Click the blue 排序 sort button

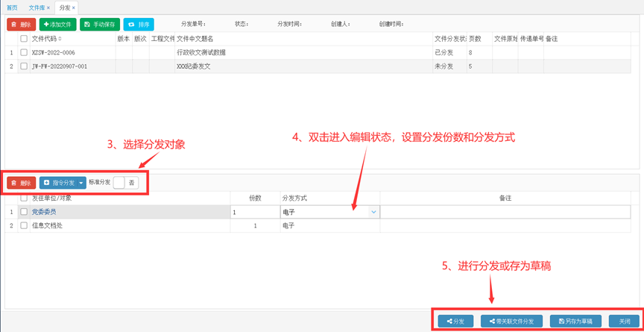tap(139, 24)
